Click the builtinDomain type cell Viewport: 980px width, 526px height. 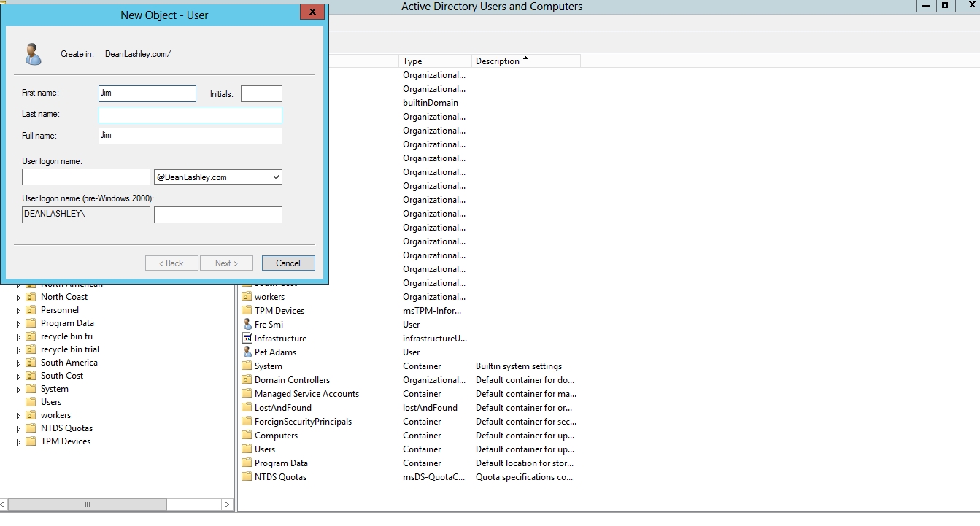click(431, 103)
